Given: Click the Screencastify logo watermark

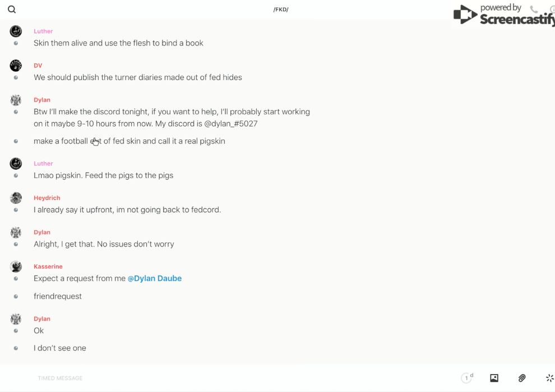Looking at the screenshot, I should click(x=502, y=15).
